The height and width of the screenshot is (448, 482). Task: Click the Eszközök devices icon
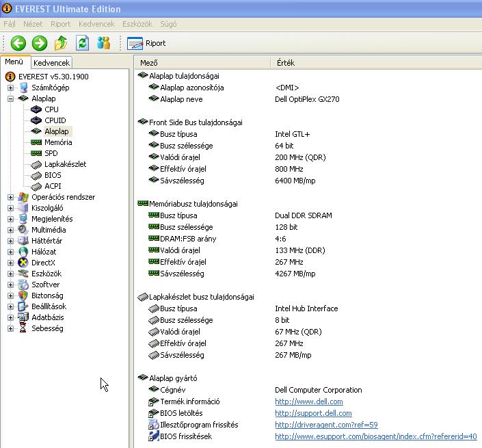click(23, 274)
